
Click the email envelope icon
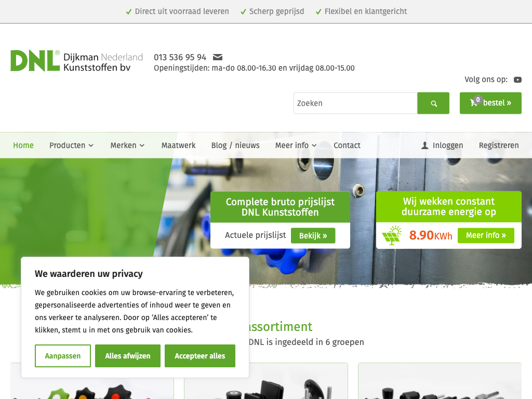click(x=218, y=57)
